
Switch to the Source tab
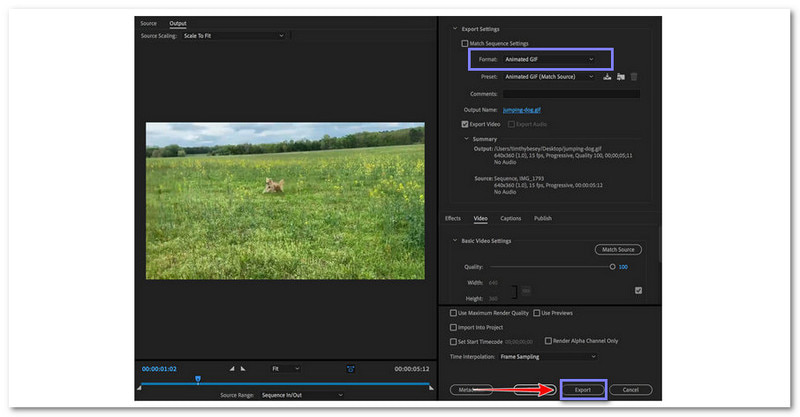click(x=148, y=23)
